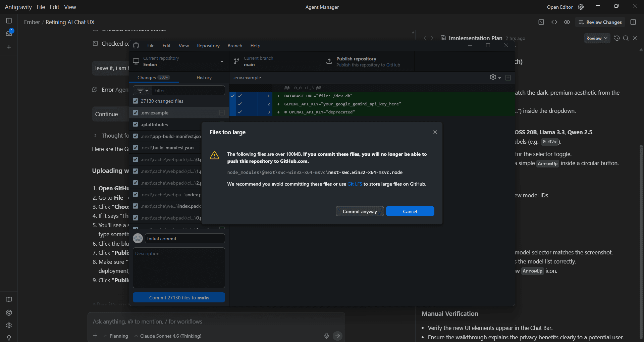Click forward chevron in Implementation Plan header
The width and height of the screenshot is (644, 342).
432,38
